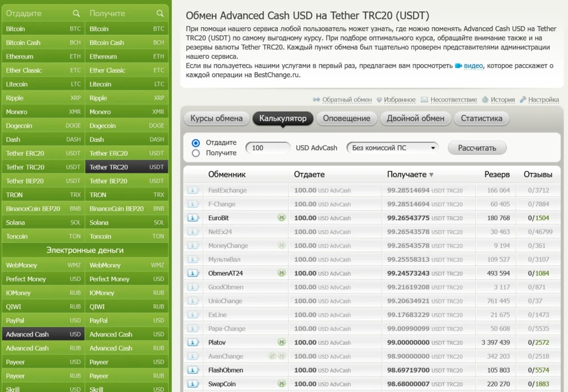This screenshot has height=392, width=568.
Task: Select Perfect Money USD in Отдадите column
Action: click(43, 279)
